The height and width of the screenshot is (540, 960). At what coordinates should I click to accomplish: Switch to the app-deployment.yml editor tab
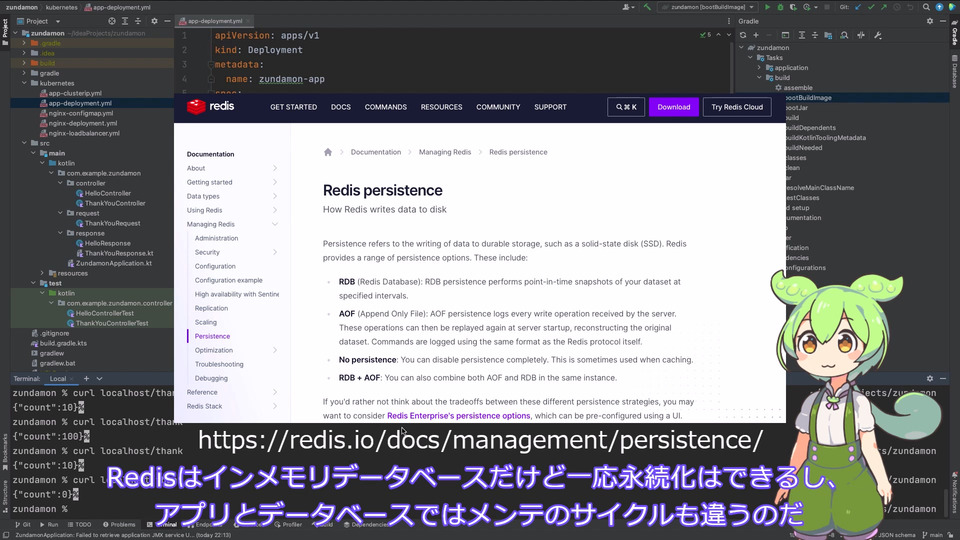point(215,21)
